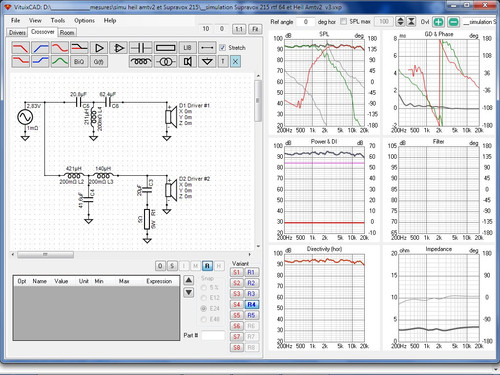Store variant S8

pyautogui.click(x=237, y=347)
